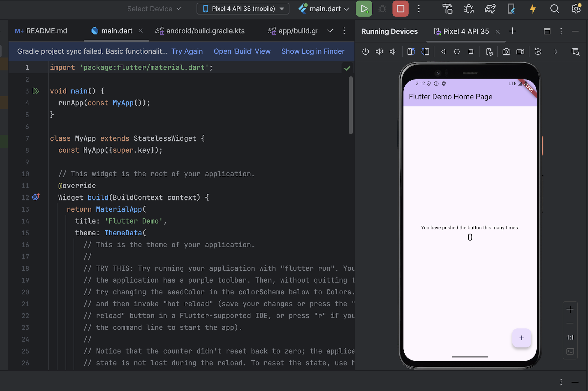The height and width of the screenshot is (391, 588).
Task: Start screen recording with video camera icon
Action: tap(520, 52)
